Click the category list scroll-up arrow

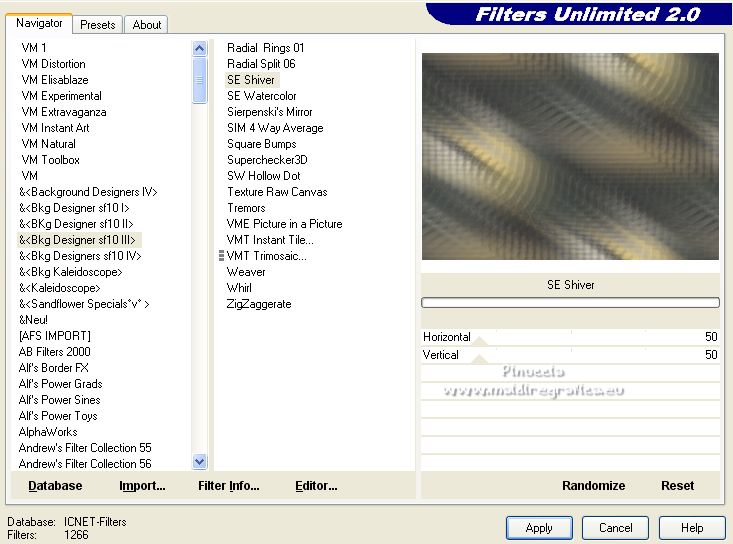pos(200,49)
